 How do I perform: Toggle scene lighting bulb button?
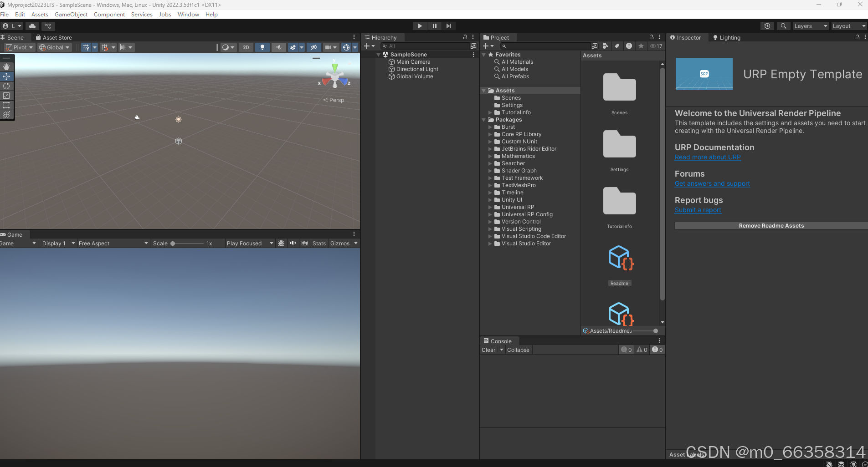pos(262,47)
